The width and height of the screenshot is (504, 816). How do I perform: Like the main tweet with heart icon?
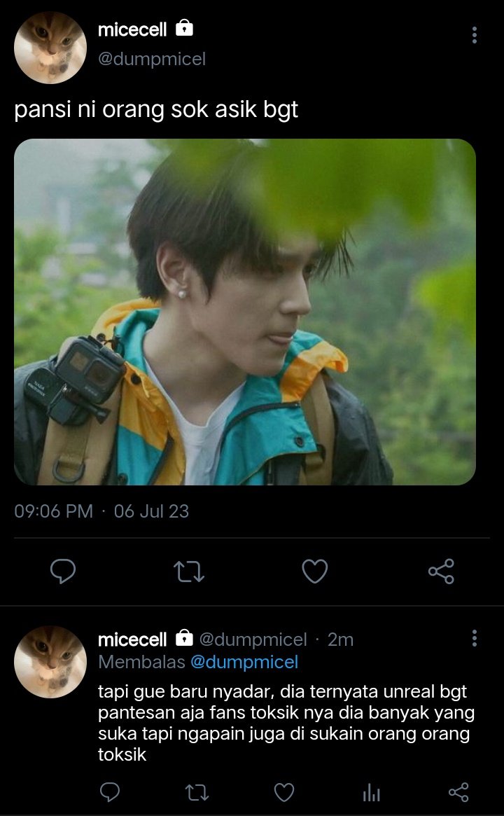315,572
